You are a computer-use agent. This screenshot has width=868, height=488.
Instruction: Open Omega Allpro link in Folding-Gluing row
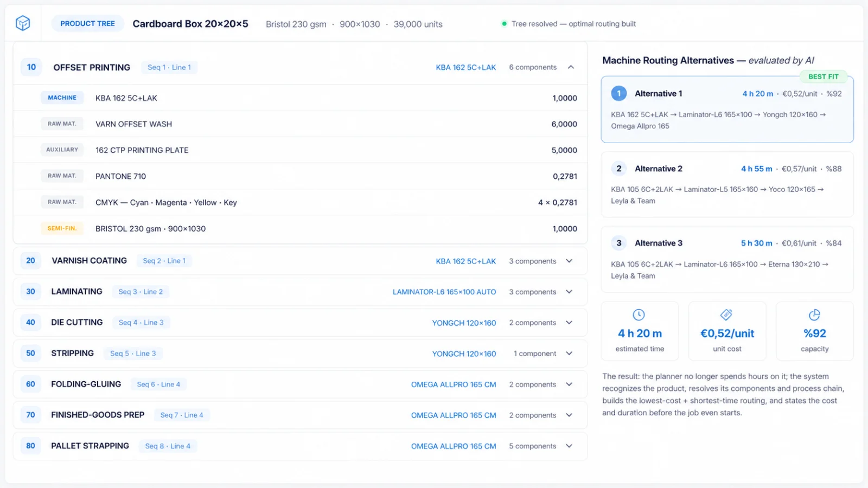coord(454,384)
